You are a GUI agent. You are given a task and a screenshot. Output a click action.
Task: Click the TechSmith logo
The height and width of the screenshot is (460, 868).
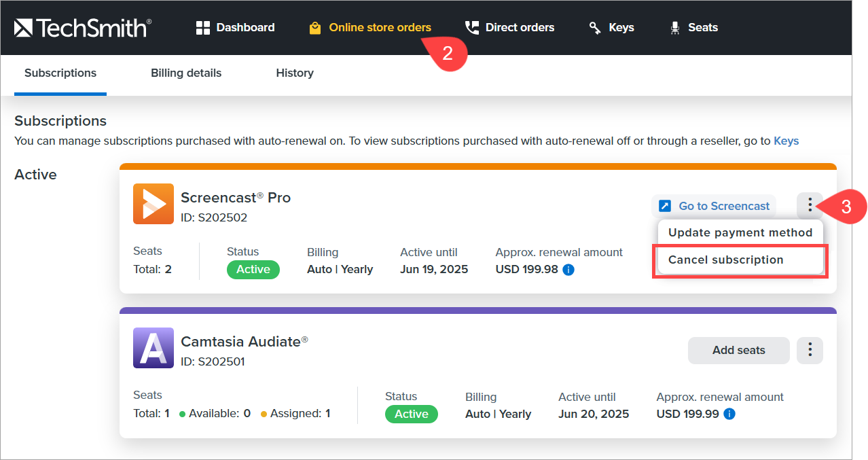(83, 28)
